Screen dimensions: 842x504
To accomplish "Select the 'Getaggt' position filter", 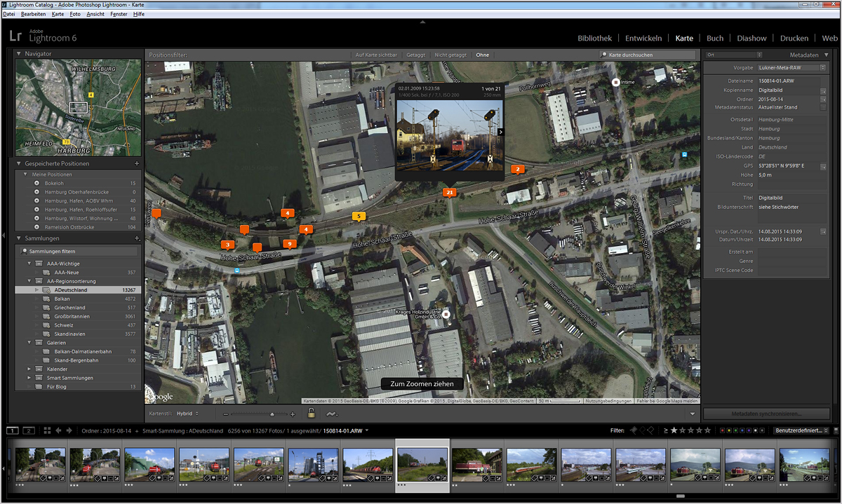I will (x=416, y=55).
